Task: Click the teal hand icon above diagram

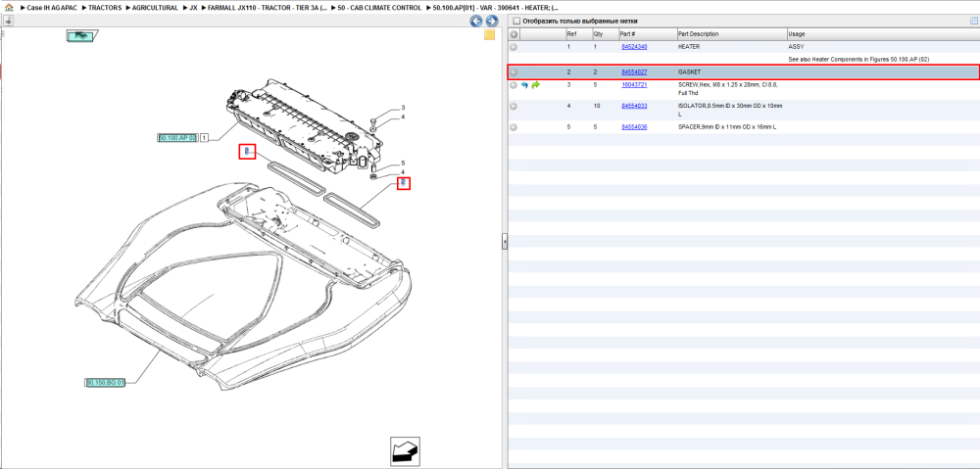Action: [x=80, y=36]
